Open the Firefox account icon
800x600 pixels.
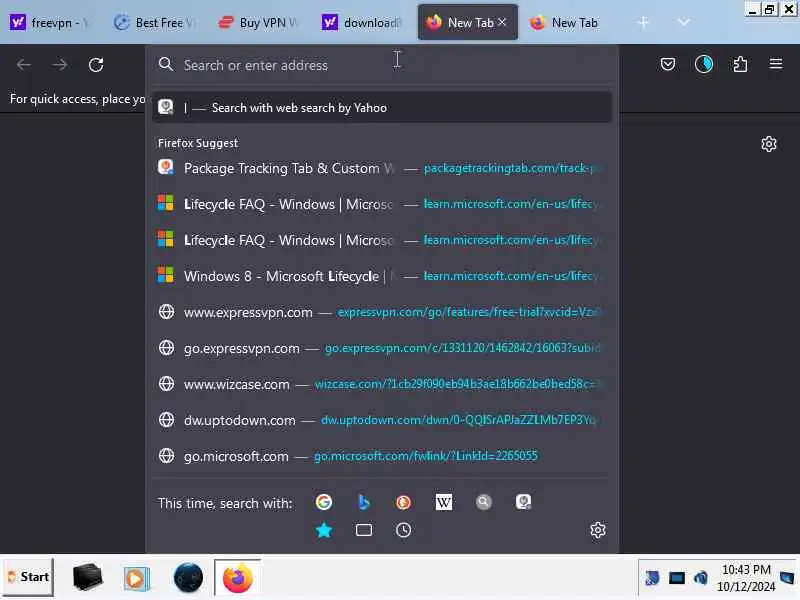(x=704, y=64)
